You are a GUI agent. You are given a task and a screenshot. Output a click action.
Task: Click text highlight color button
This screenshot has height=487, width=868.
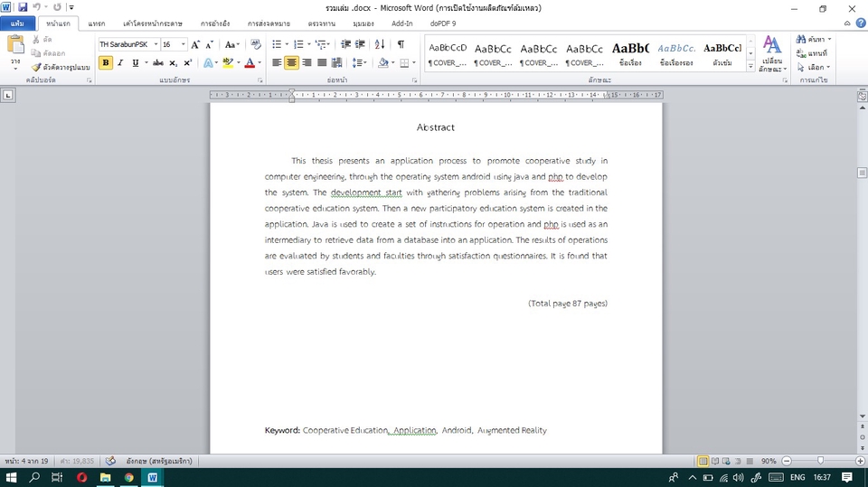tap(228, 62)
